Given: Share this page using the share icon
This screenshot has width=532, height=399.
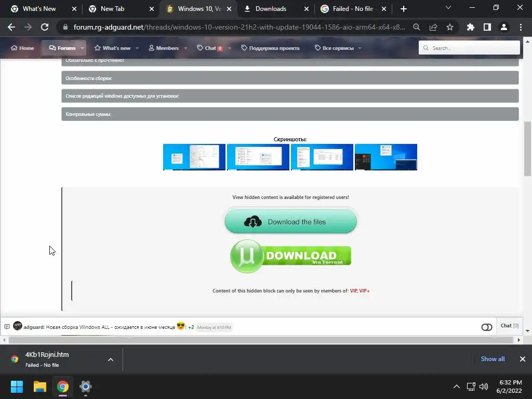Looking at the screenshot, I should (433, 27).
